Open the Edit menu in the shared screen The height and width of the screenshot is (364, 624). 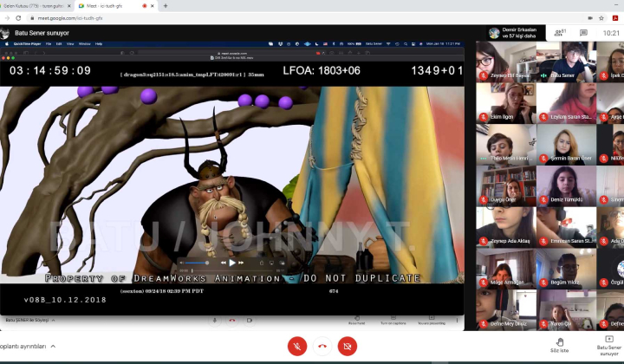59,43
